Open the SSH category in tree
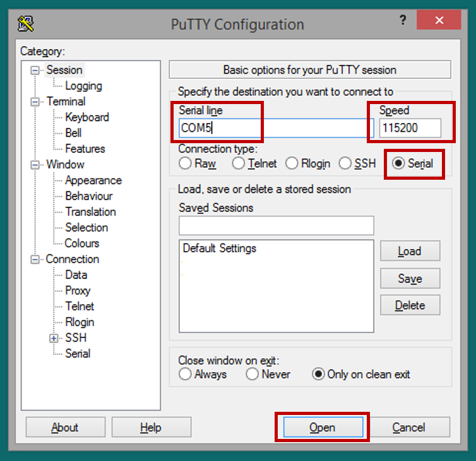 76,338
